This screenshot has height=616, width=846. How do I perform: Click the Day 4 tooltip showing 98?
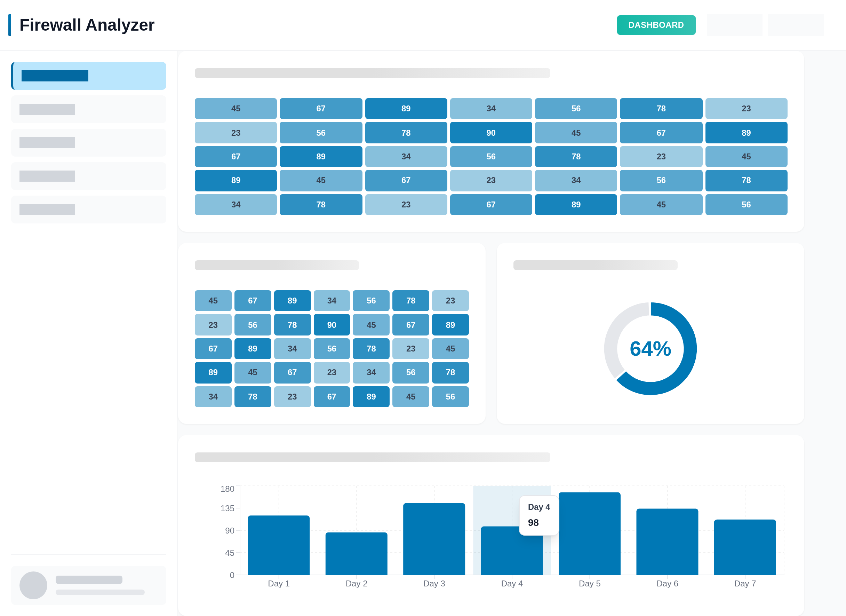[x=538, y=515]
